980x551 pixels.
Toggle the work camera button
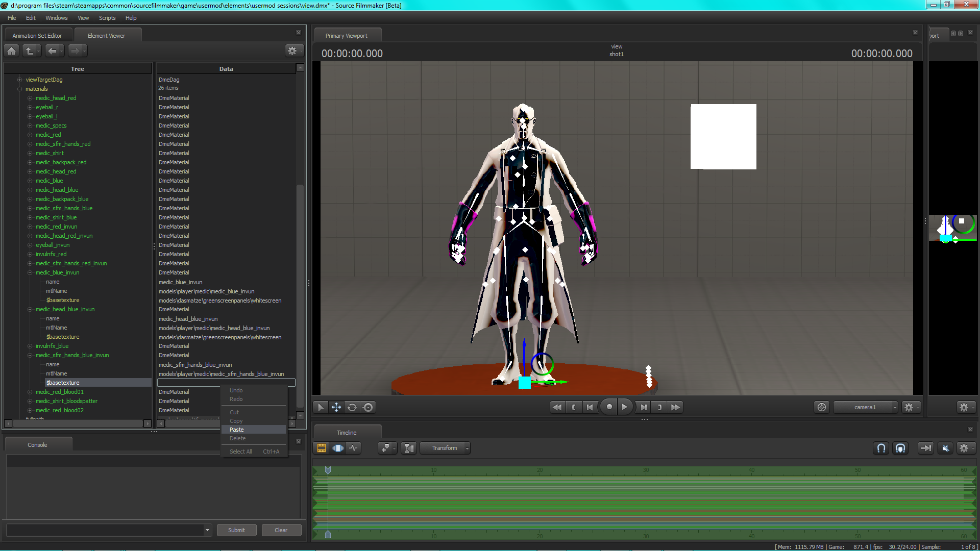pos(821,407)
